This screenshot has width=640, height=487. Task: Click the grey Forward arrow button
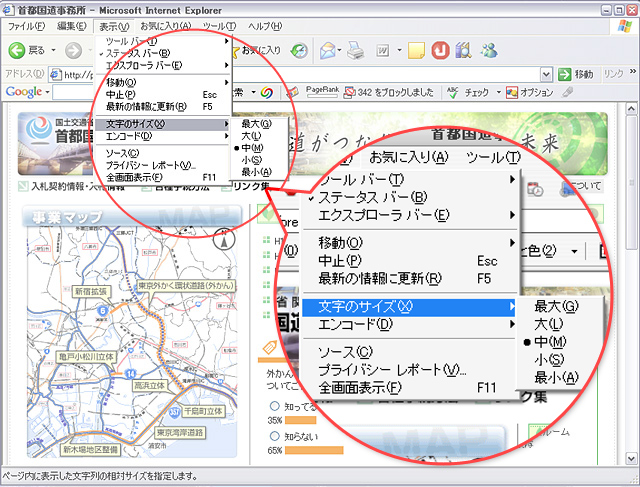click(x=74, y=51)
